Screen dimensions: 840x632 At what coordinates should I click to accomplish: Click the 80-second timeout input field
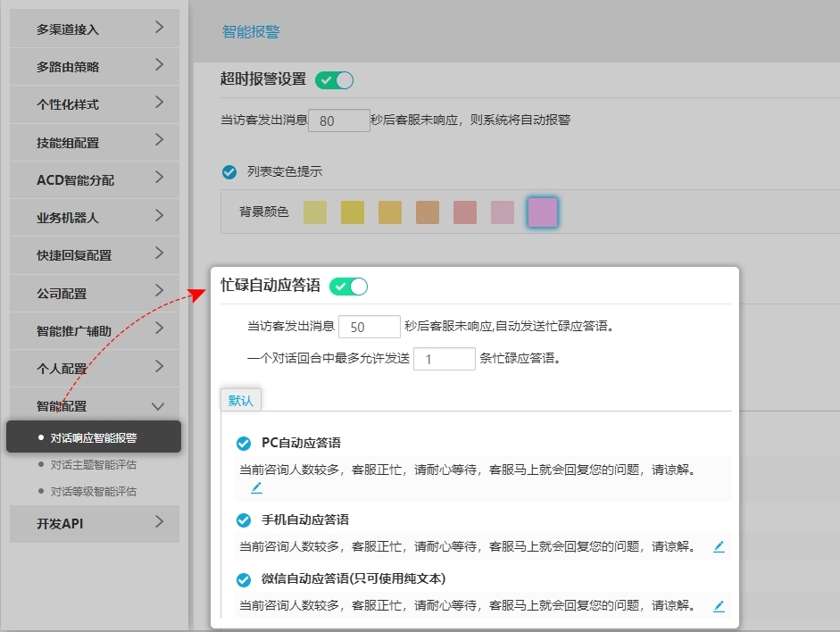(x=339, y=120)
